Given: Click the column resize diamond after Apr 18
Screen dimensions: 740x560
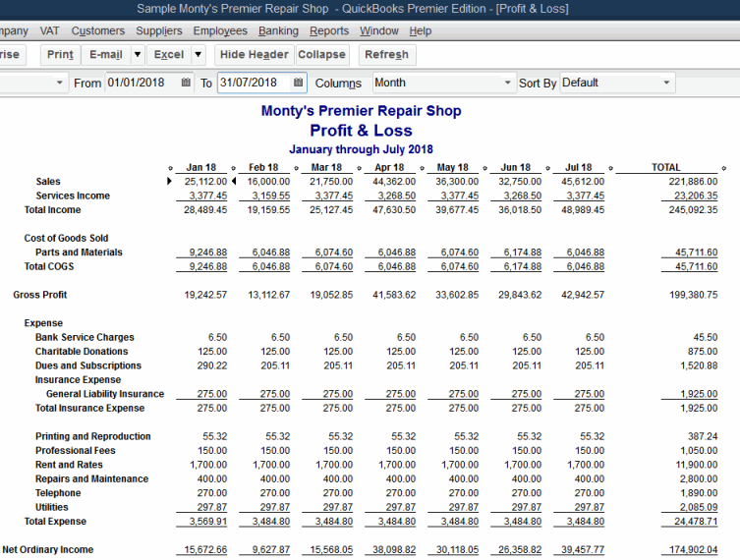Looking at the screenshot, I should [422, 168].
